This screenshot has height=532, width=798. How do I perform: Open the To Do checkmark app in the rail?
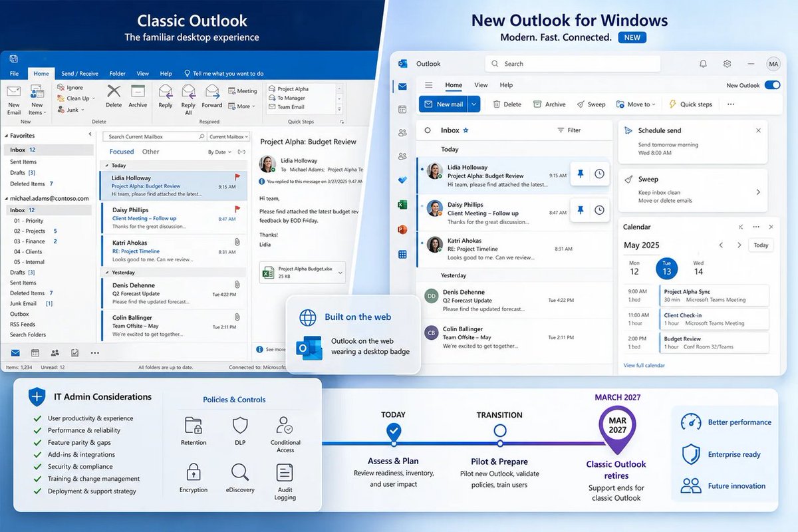point(402,180)
